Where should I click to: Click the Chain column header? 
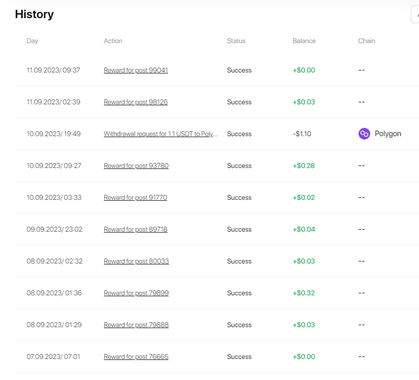[x=366, y=41]
